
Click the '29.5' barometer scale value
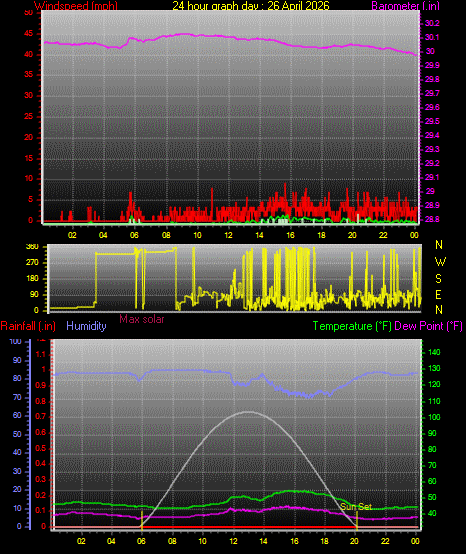point(432,121)
